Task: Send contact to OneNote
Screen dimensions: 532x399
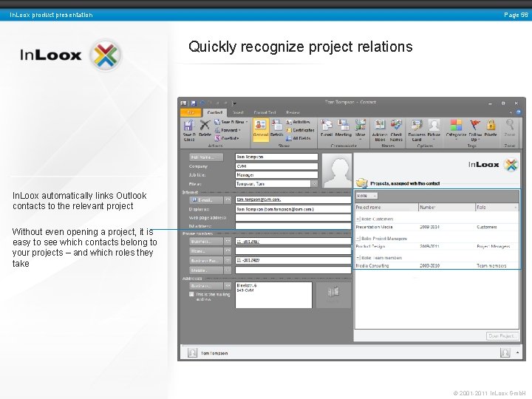Action: (x=227, y=138)
